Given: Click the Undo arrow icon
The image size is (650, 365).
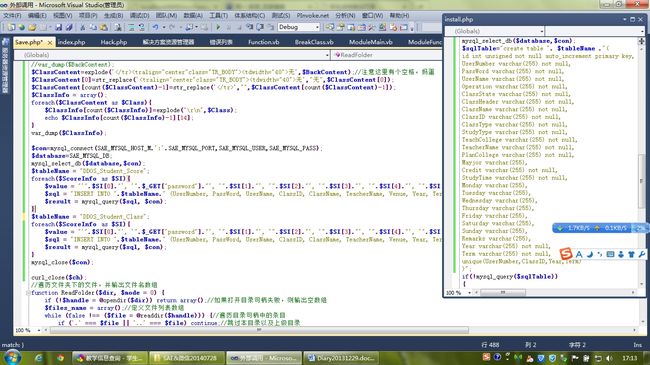Looking at the screenshot, I should tap(155, 27).
